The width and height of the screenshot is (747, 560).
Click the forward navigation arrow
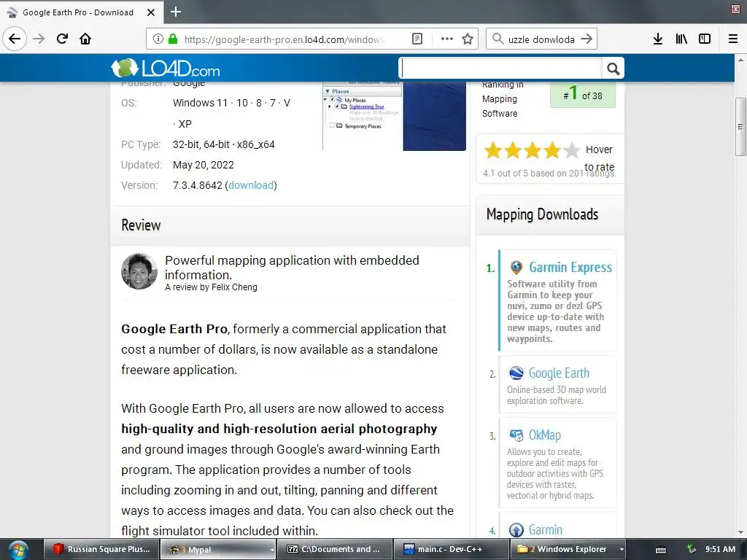(x=39, y=39)
